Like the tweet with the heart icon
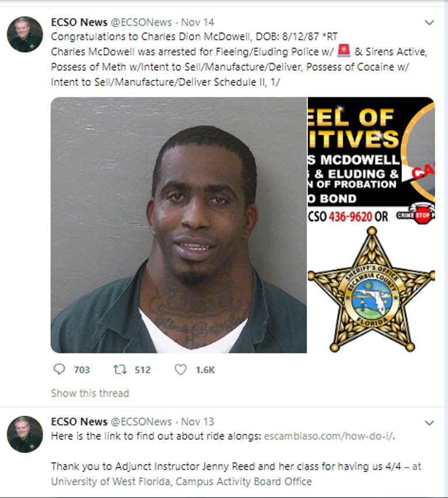448x498 pixels. tap(180, 369)
